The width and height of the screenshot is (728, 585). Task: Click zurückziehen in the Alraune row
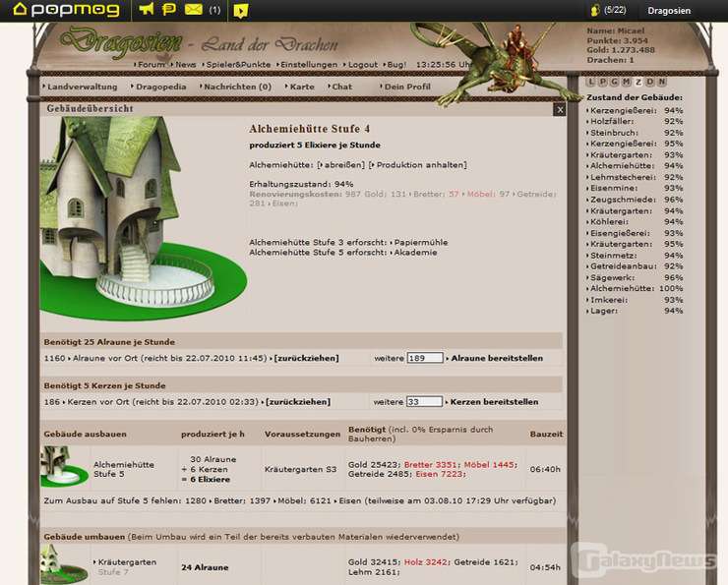pos(305,358)
